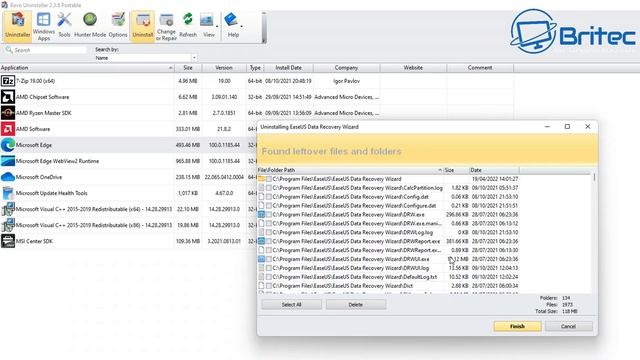The image size is (640, 360).
Task: Check the DRWUI.log file checkbox
Action: [269, 268]
